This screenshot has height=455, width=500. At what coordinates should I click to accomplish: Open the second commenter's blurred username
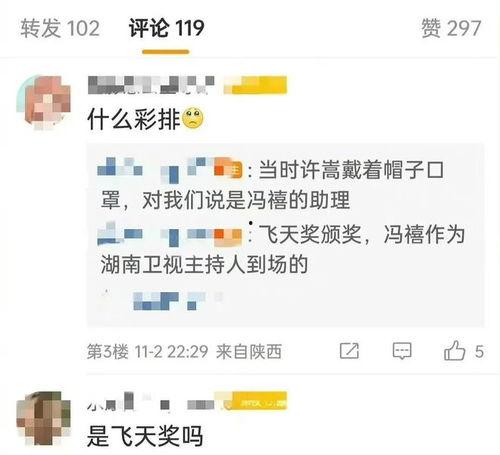(151, 401)
